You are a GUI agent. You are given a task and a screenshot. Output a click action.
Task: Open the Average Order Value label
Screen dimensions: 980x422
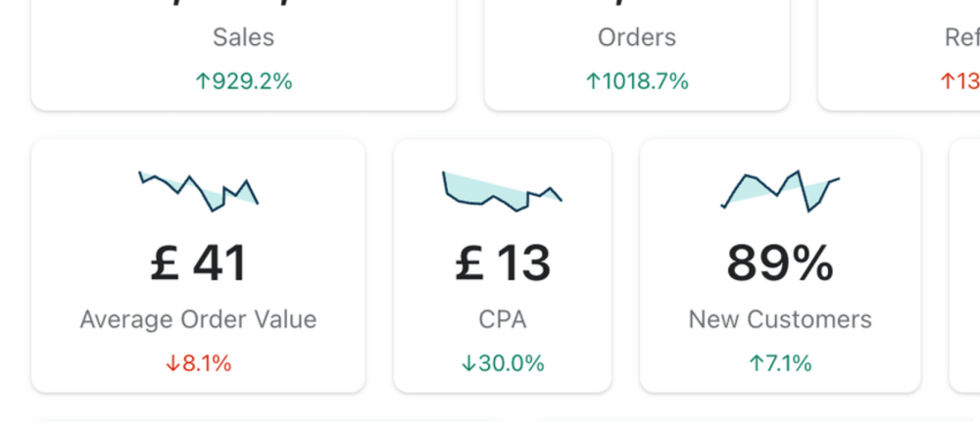click(x=199, y=319)
